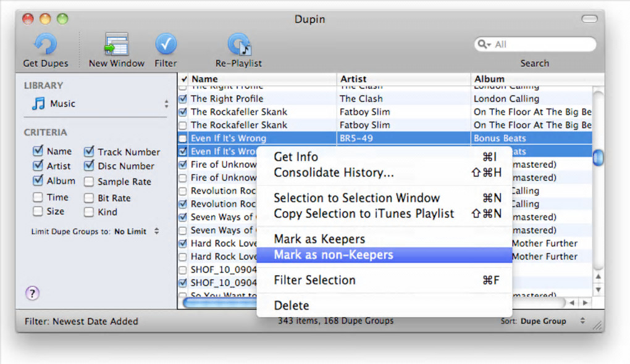Viewport: 630px width, 364px height.
Task: Choose Mark as Keepers menu item
Action: (x=385, y=239)
